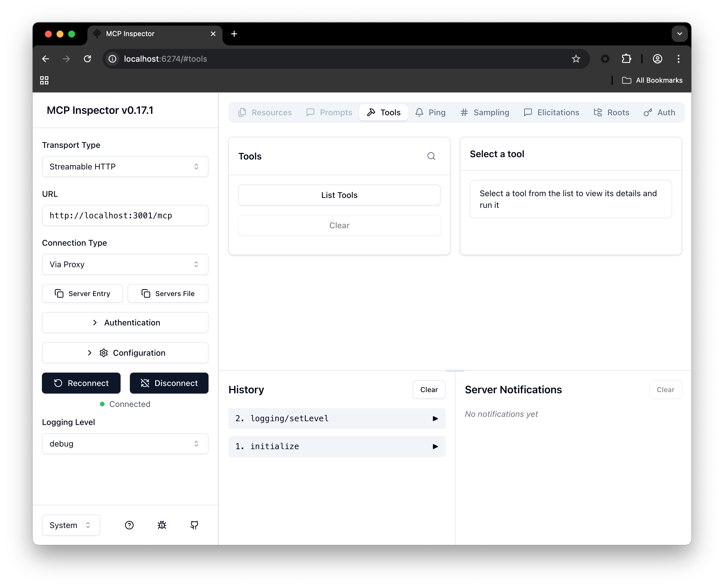Expand the logging/setLevel history entry
This screenshot has height=588, width=724.
click(x=337, y=418)
